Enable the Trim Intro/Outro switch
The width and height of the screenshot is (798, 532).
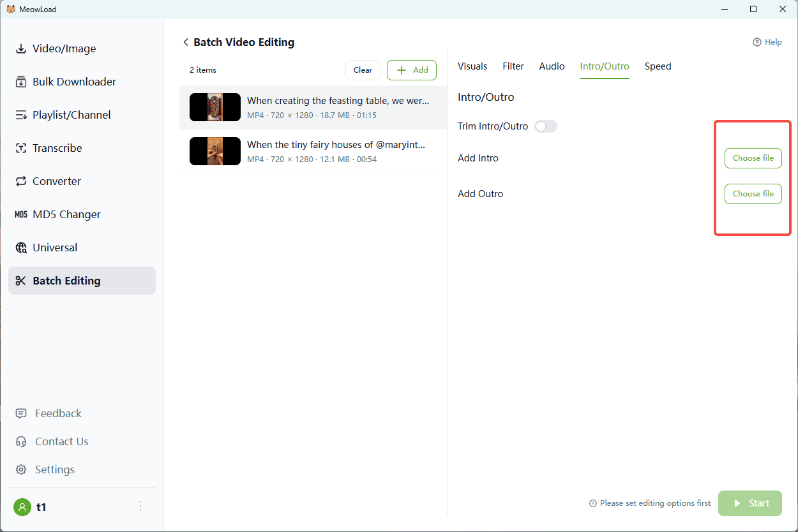[546, 126]
